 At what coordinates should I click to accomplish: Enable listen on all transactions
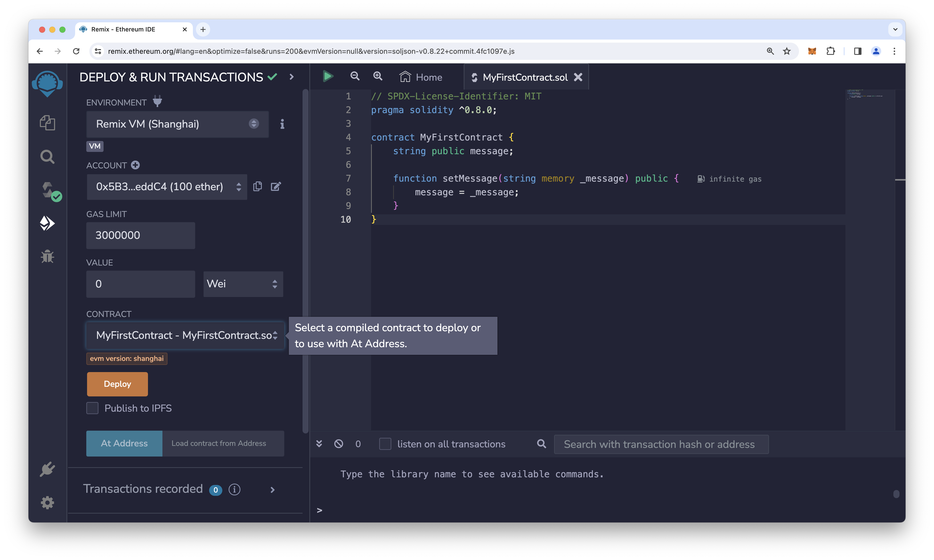(x=385, y=444)
